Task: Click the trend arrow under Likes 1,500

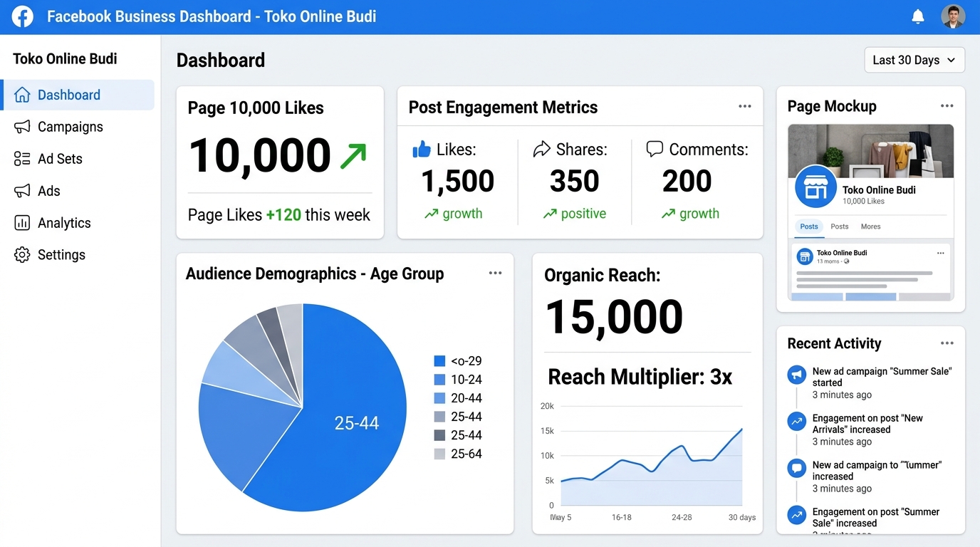Action: click(x=432, y=214)
